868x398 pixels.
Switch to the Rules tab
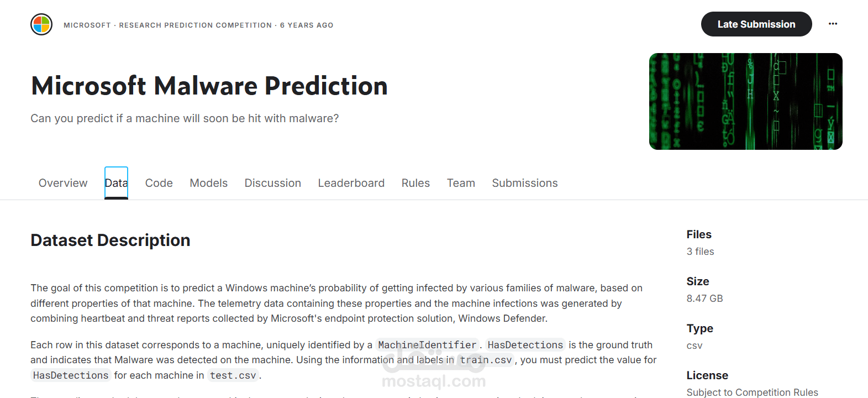(x=415, y=183)
